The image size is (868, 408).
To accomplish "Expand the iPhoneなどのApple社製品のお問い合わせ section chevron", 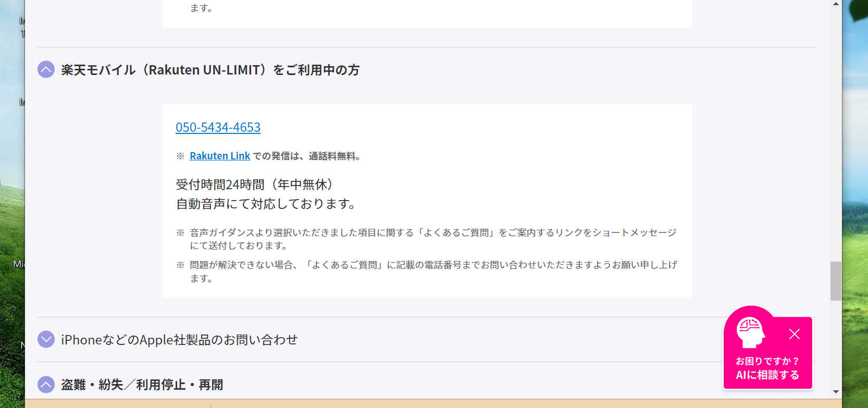I will tap(46, 339).
